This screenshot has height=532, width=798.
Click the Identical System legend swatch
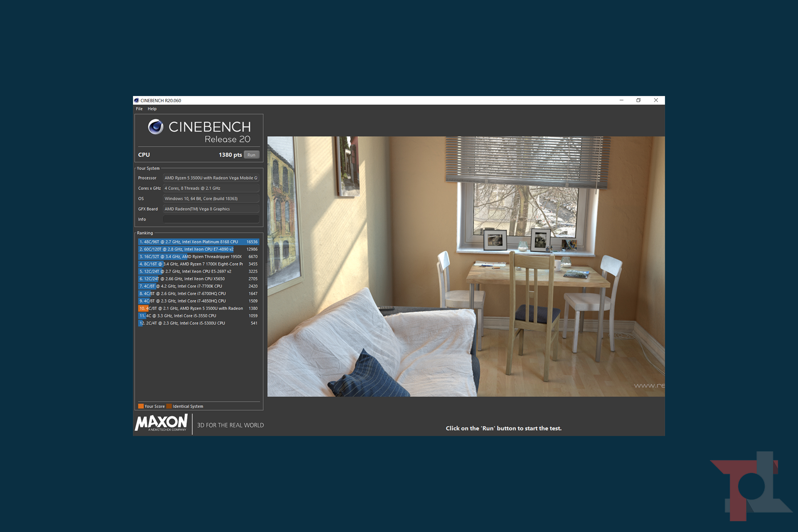click(x=169, y=406)
